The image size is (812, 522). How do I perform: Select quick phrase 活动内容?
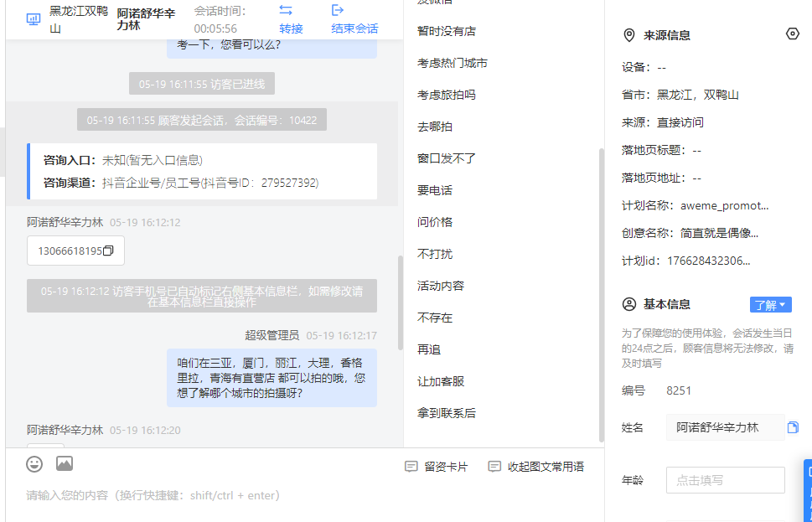[441, 286]
